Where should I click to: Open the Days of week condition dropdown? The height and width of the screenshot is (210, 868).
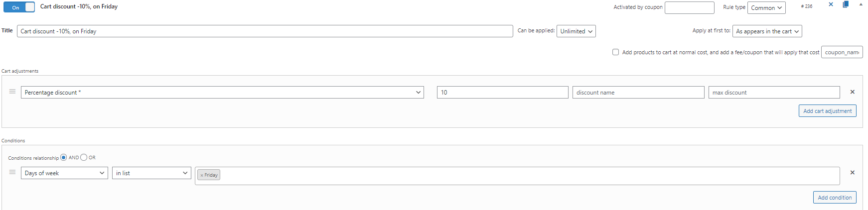pyautogui.click(x=64, y=173)
